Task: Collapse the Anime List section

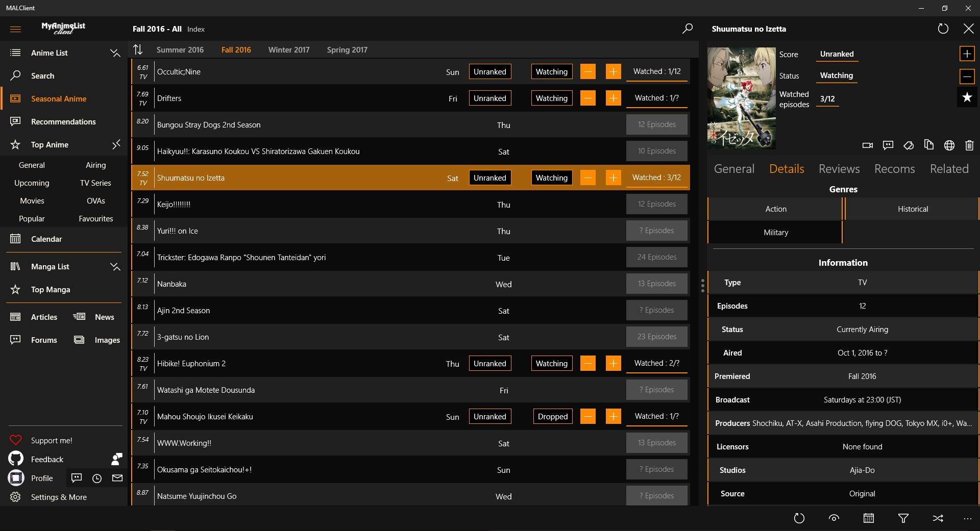Action: 115,53
